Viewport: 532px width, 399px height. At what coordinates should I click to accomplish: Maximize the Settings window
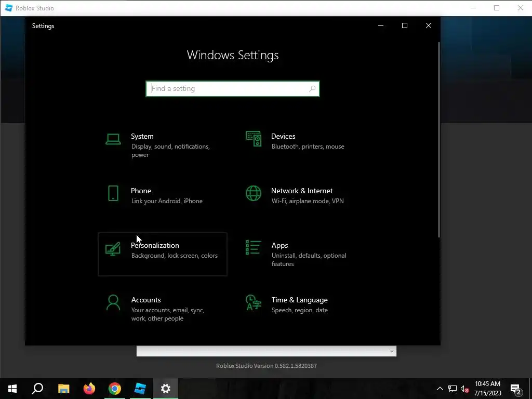(x=404, y=26)
